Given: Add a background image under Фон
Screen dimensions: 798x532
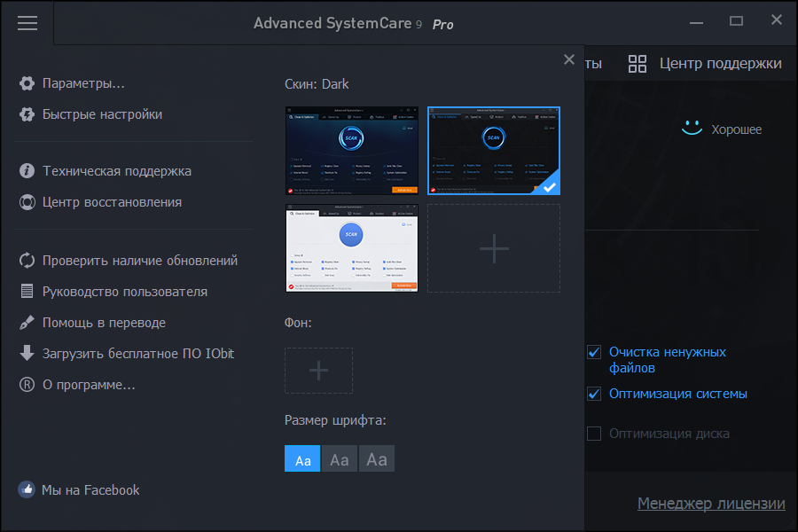Looking at the screenshot, I should click(318, 371).
